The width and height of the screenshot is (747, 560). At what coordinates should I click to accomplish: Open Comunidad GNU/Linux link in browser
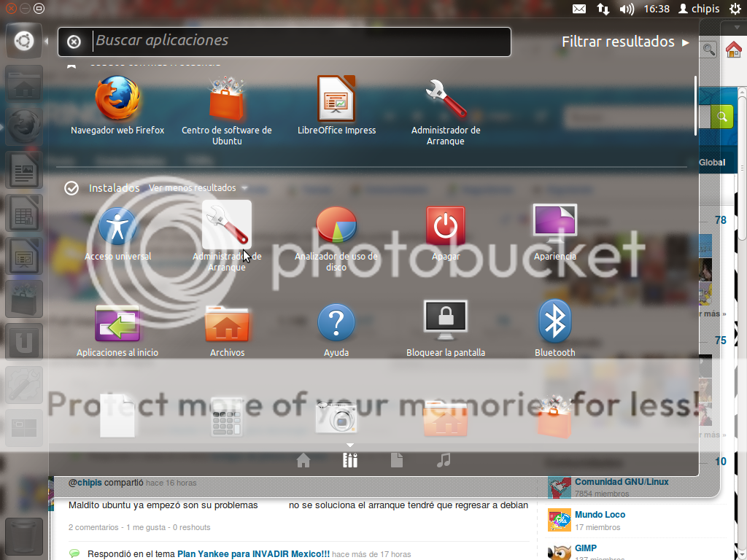coord(622,482)
